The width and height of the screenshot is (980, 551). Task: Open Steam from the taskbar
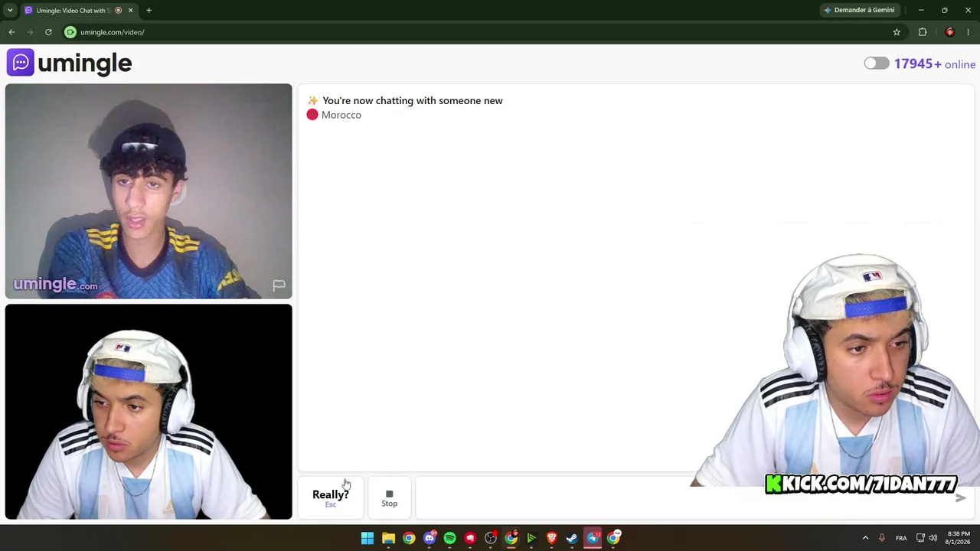point(572,538)
